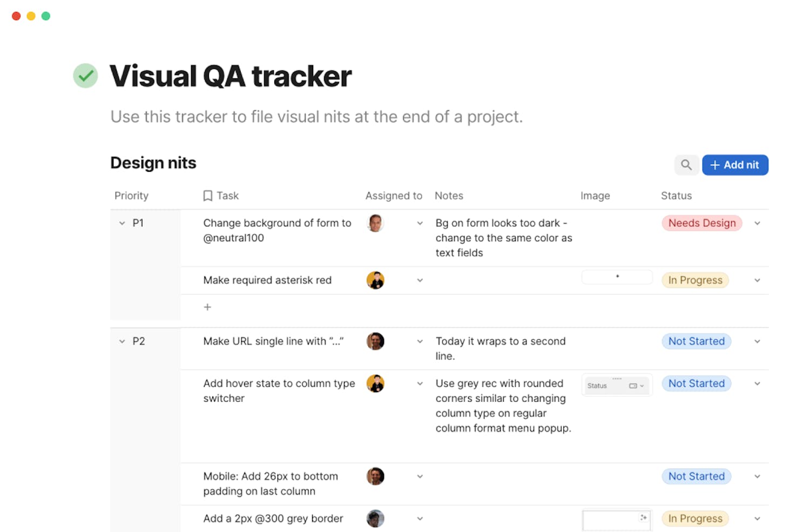Viewport: 810px width, 532px height.
Task: Open the Status image thumbnail
Action: click(617, 386)
